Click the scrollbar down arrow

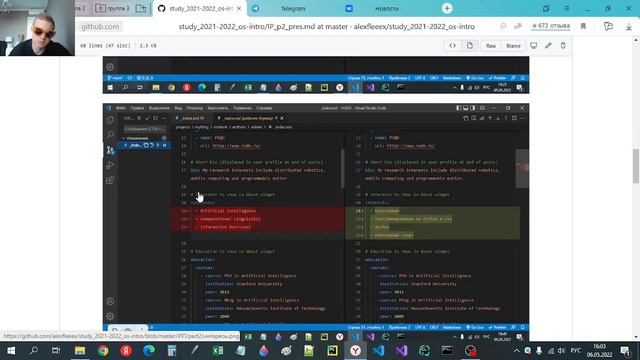click(x=636, y=337)
